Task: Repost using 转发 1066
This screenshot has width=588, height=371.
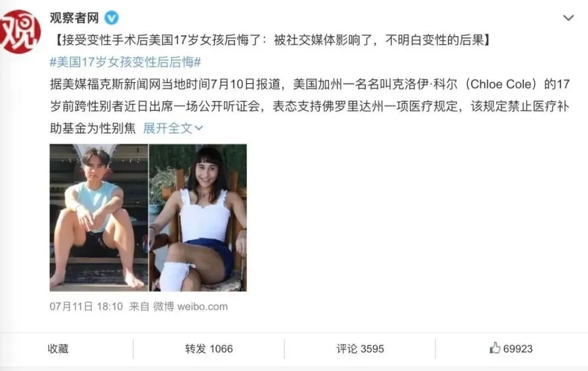Action: click(209, 348)
